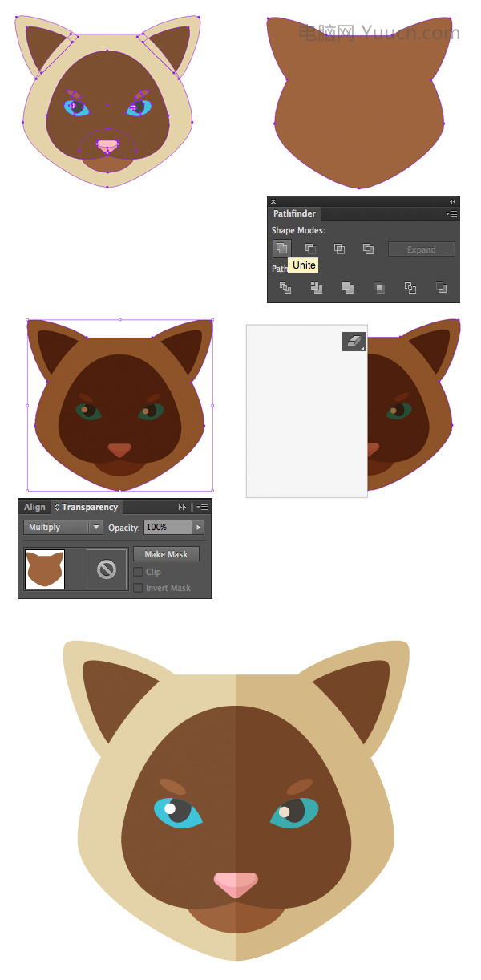
Task: Switch to the Align tab
Action: 34,507
